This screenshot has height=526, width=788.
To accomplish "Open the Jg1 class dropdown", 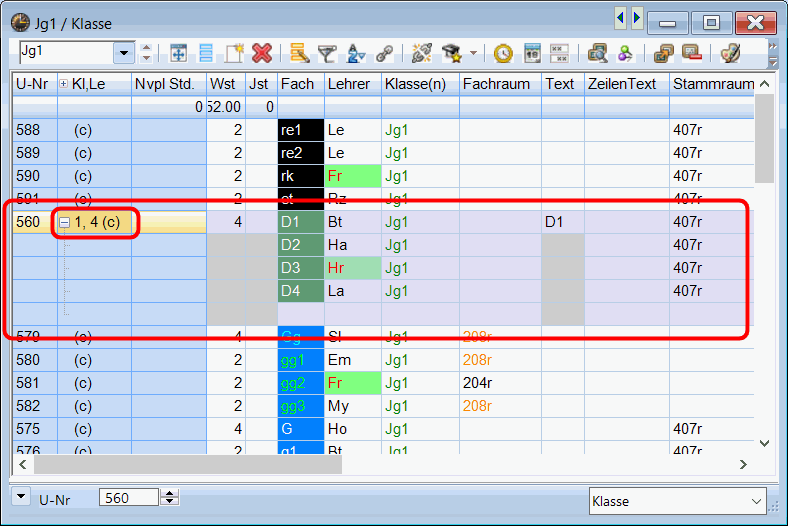I will point(124,52).
